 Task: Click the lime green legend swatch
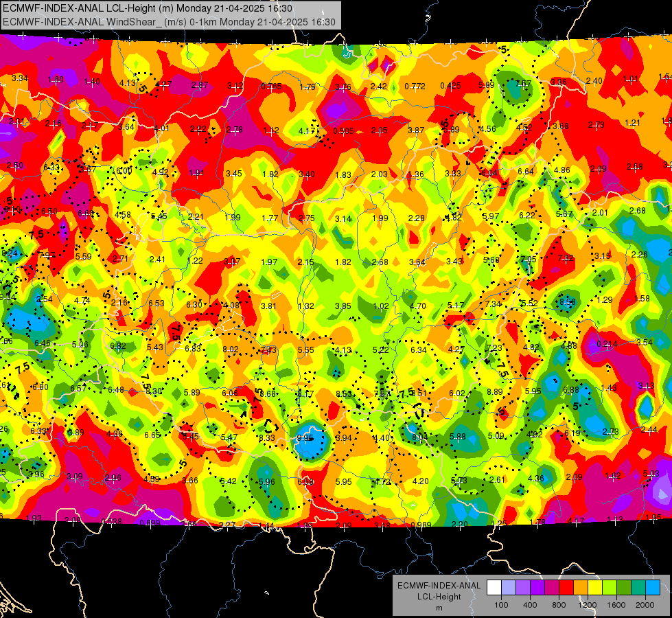[610, 587]
